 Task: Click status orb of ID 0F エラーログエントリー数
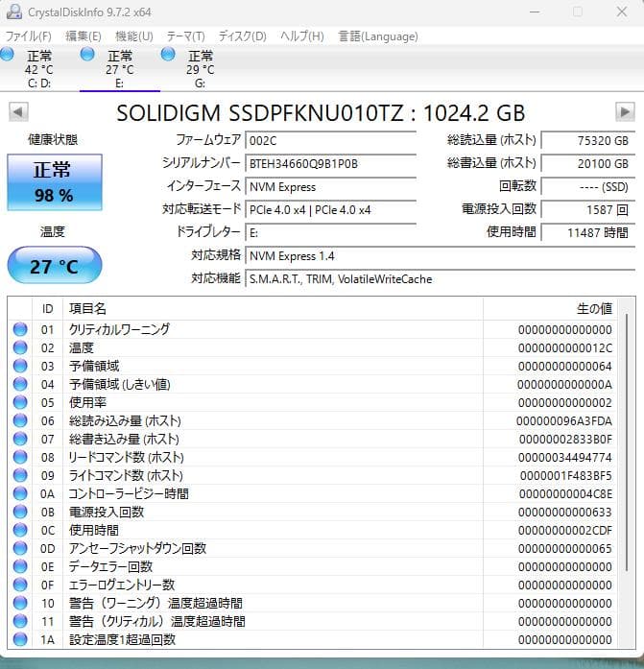20,585
